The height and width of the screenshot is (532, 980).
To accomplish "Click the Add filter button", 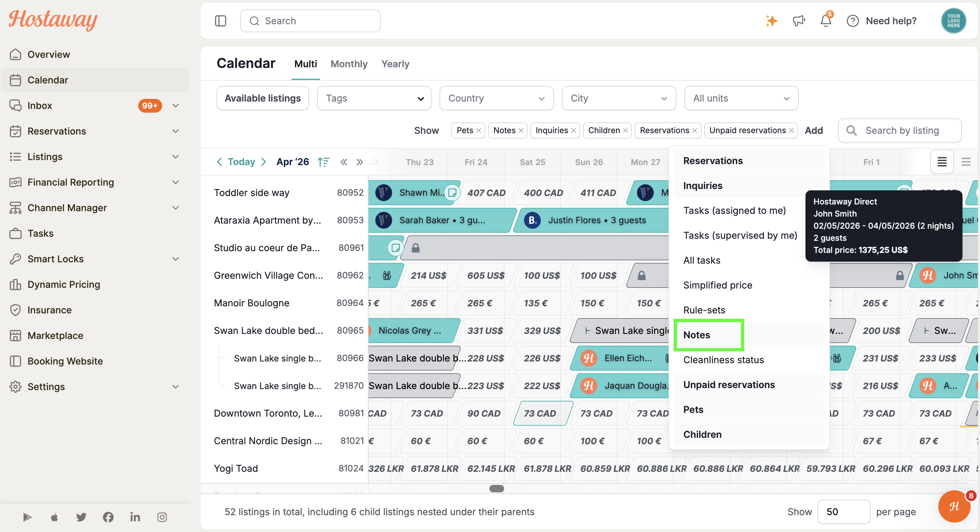I will point(814,130).
